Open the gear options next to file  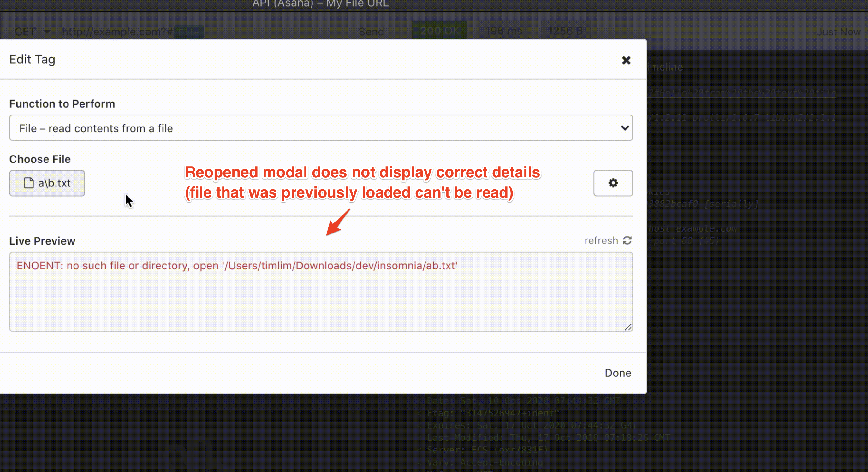613,183
